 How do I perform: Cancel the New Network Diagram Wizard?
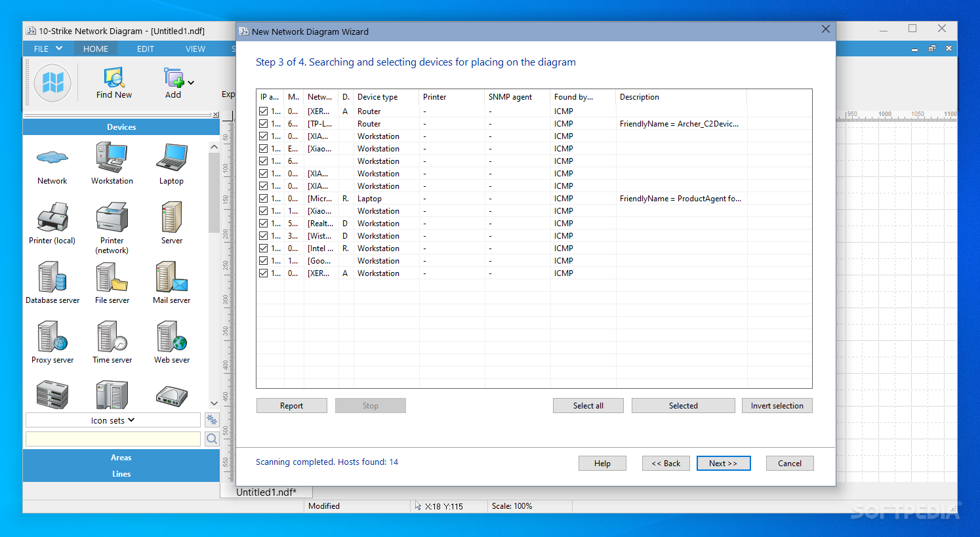[790, 464]
